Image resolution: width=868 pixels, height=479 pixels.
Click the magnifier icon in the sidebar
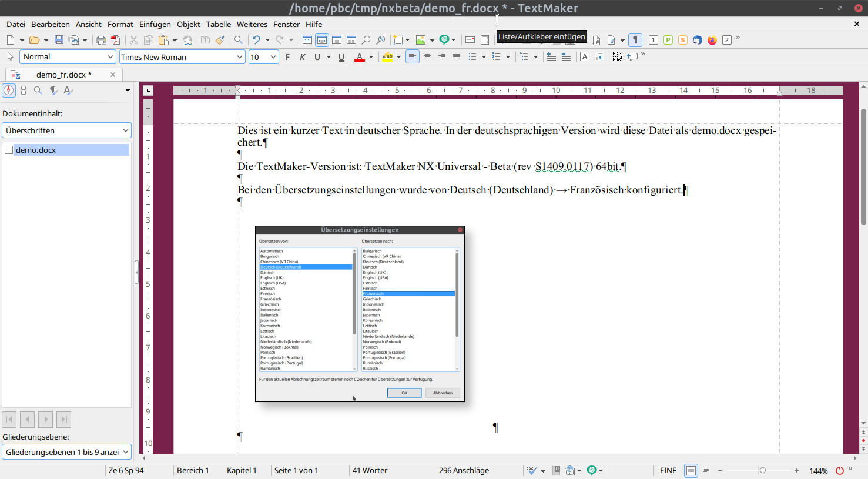(38, 91)
